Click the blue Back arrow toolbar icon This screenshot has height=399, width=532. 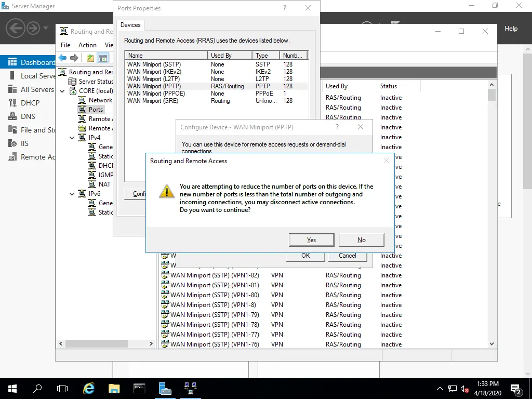point(62,58)
